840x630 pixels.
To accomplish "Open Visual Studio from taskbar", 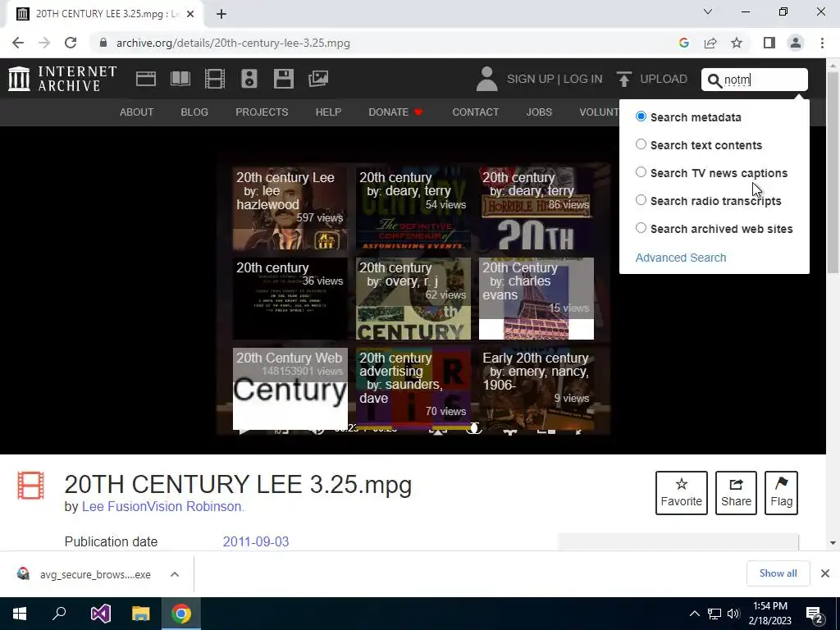I will click(x=100, y=614).
